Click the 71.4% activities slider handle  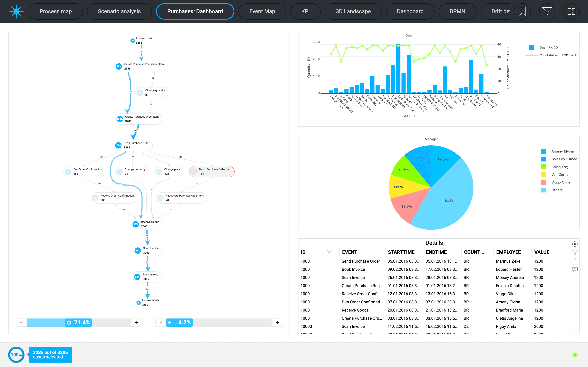coord(78,323)
